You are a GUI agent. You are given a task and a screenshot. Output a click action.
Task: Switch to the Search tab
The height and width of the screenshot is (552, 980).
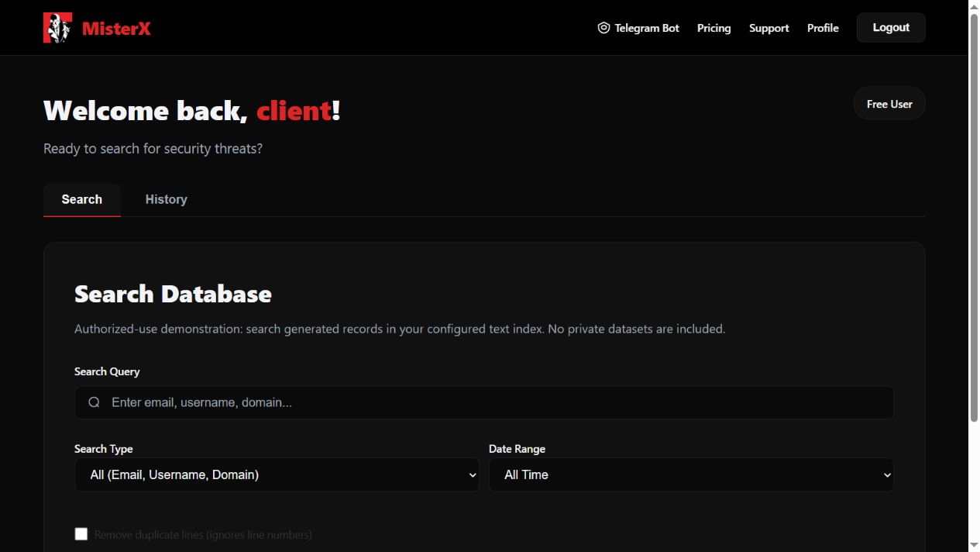click(x=81, y=199)
